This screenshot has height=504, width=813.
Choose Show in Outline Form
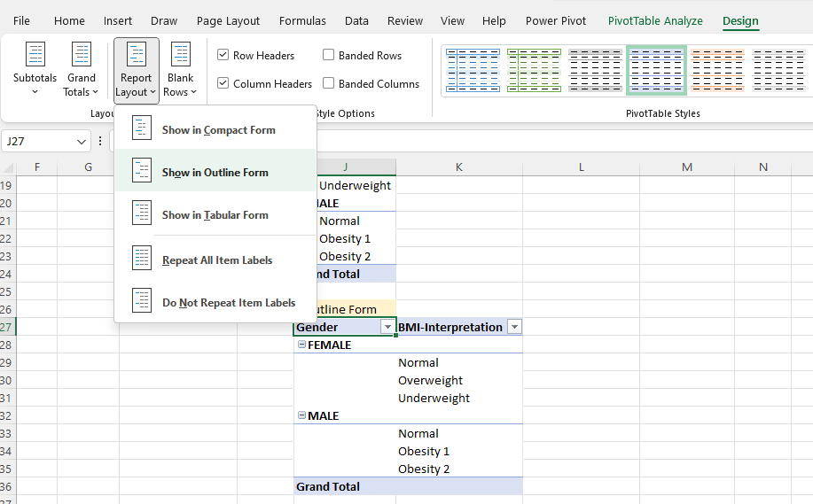[x=215, y=172]
